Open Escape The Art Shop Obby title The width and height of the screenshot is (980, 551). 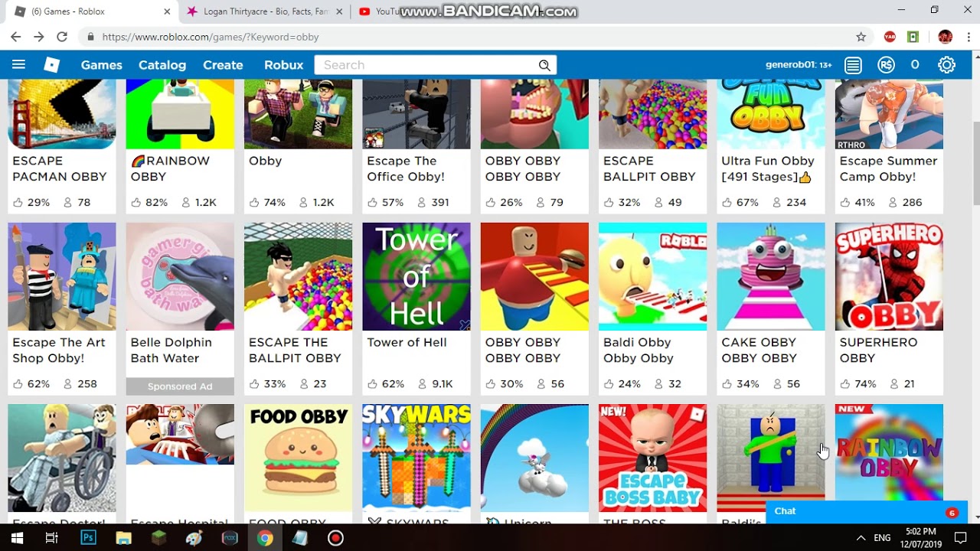coord(59,350)
